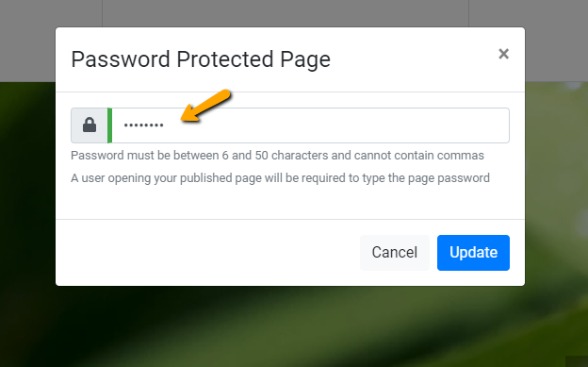588x367 pixels.
Task: Click the blank footer space left of Cancel
Action: point(206,253)
